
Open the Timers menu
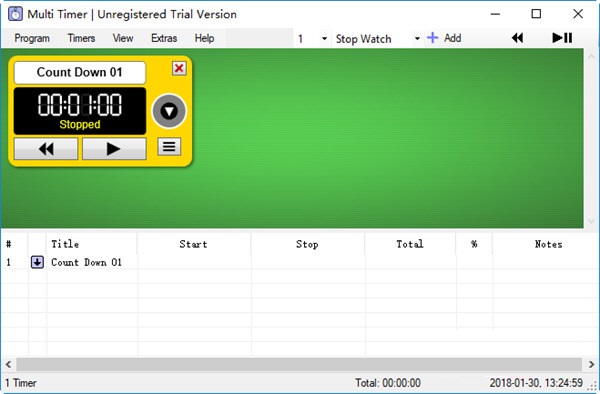(x=81, y=38)
